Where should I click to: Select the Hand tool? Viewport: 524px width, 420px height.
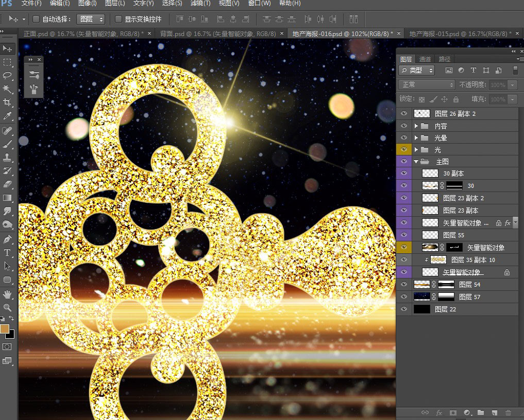pyautogui.click(x=7, y=294)
